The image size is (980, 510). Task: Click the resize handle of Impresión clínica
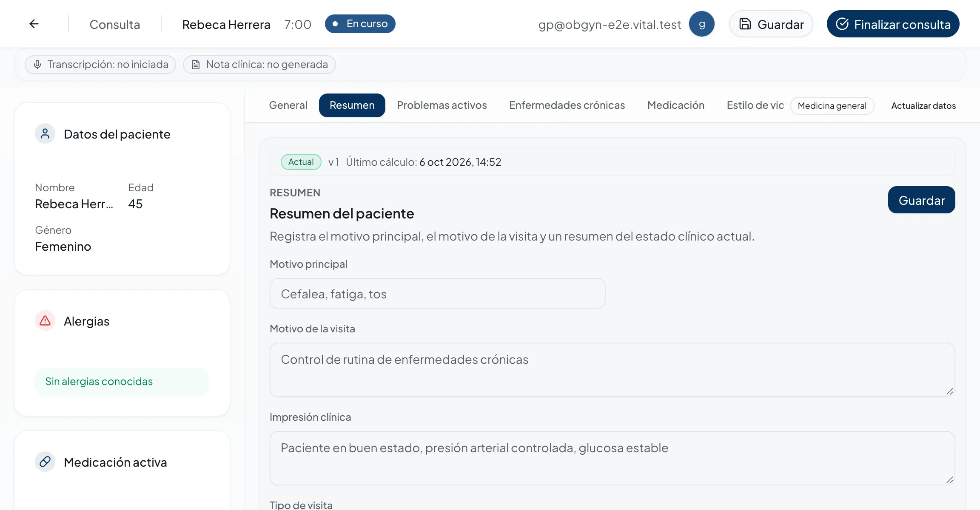click(949, 480)
